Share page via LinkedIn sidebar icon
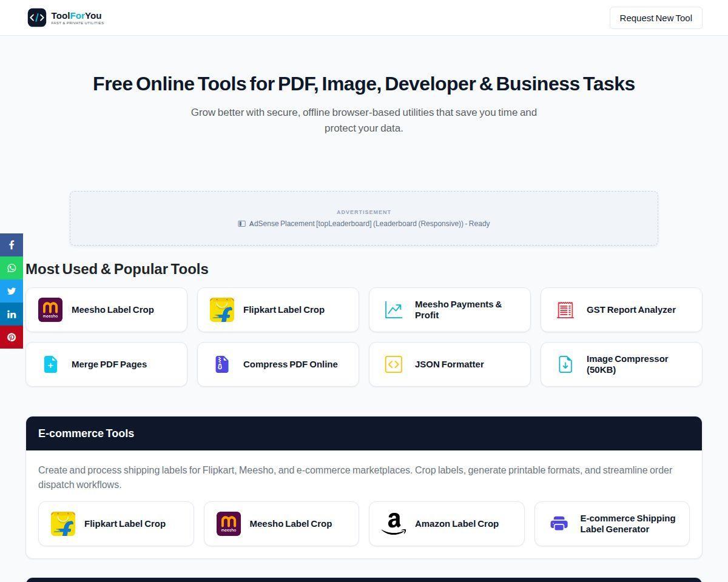 (12, 314)
